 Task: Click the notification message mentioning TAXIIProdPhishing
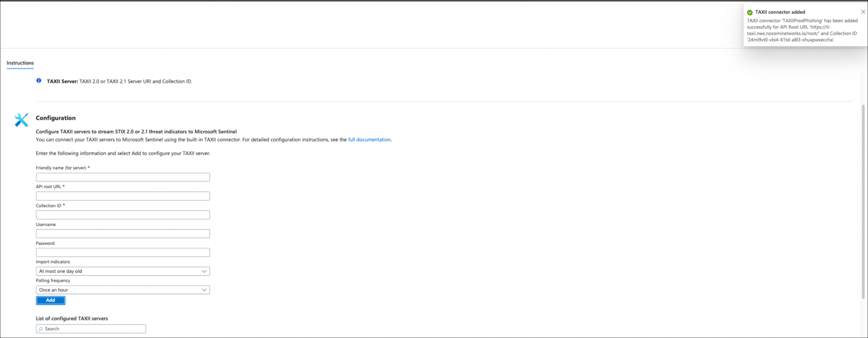tap(802, 30)
